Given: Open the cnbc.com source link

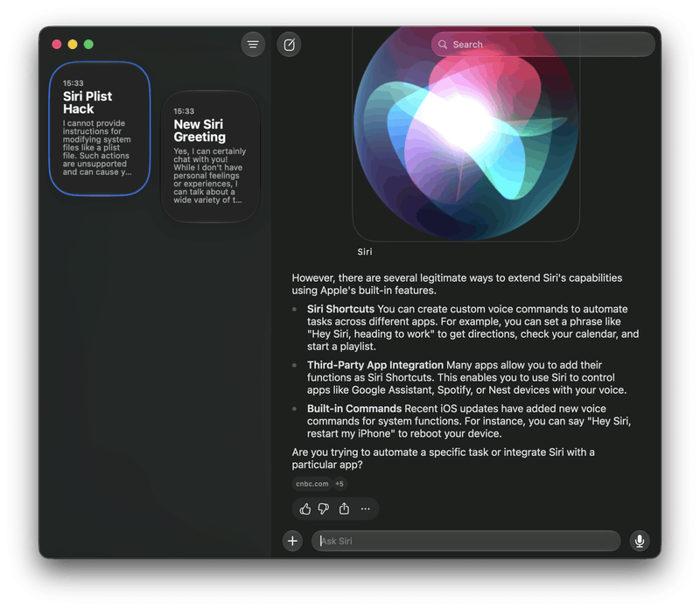Looking at the screenshot, I should coord(312,484).
